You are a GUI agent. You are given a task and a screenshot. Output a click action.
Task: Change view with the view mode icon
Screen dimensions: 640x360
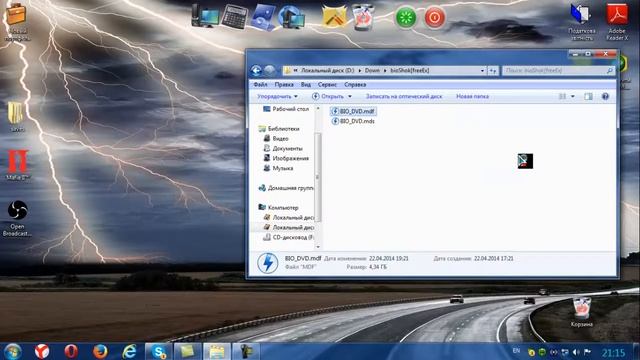[562, 96]
